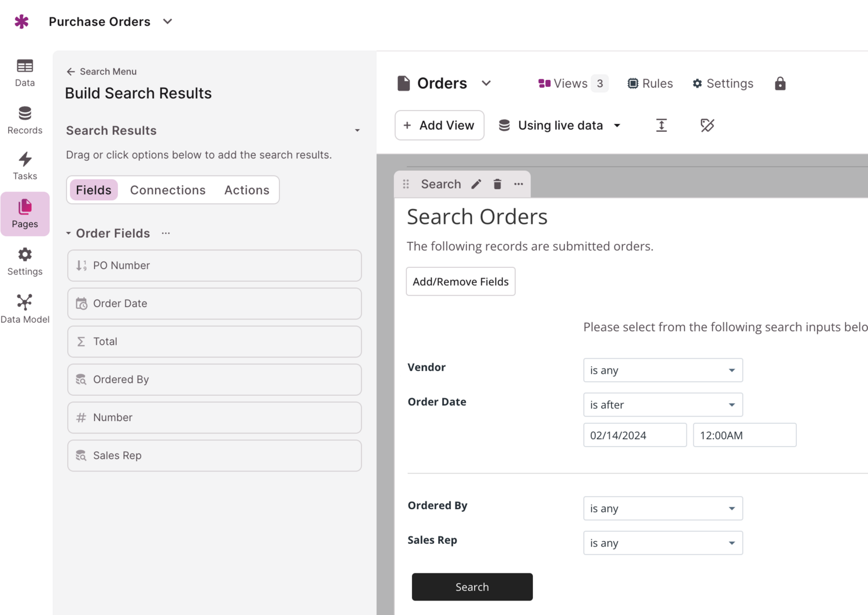
Task: Click the Add View button
Action: 439,125
